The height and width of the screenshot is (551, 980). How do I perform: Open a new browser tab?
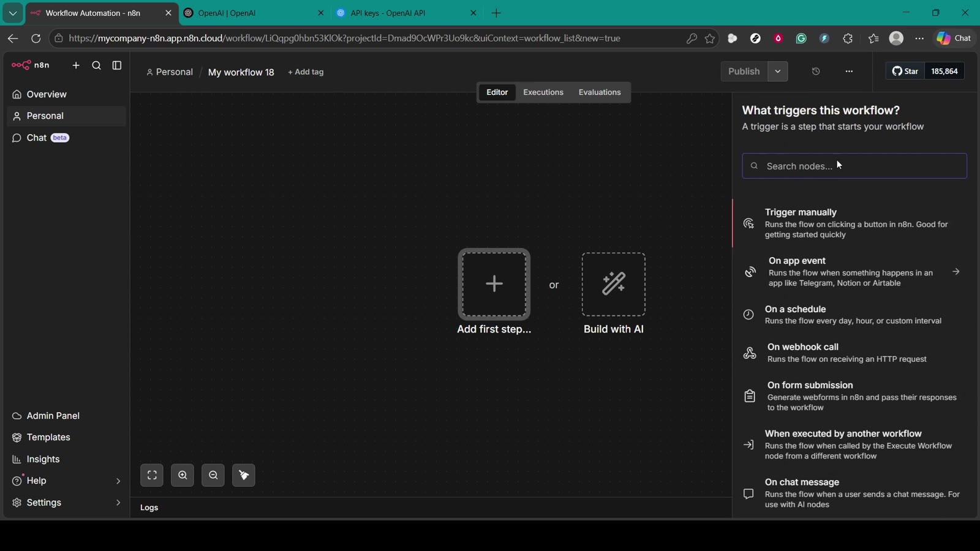coord(497,13)
